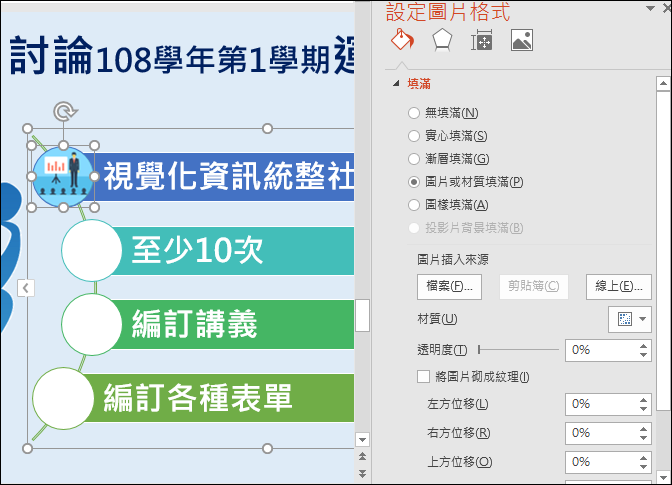Close the 設定圖片格式 pane
Image resolution: width=672 pixels, height=485 pixels.
coord(667,8)
